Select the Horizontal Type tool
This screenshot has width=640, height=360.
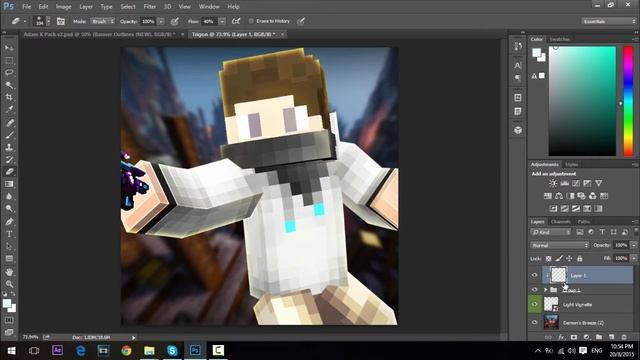coord(9,234)
